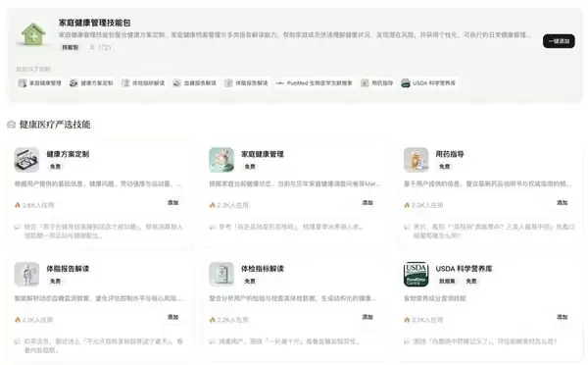Click the 血糖报告解读 chip icon
The image size is (588, 365).
[176, 83]
